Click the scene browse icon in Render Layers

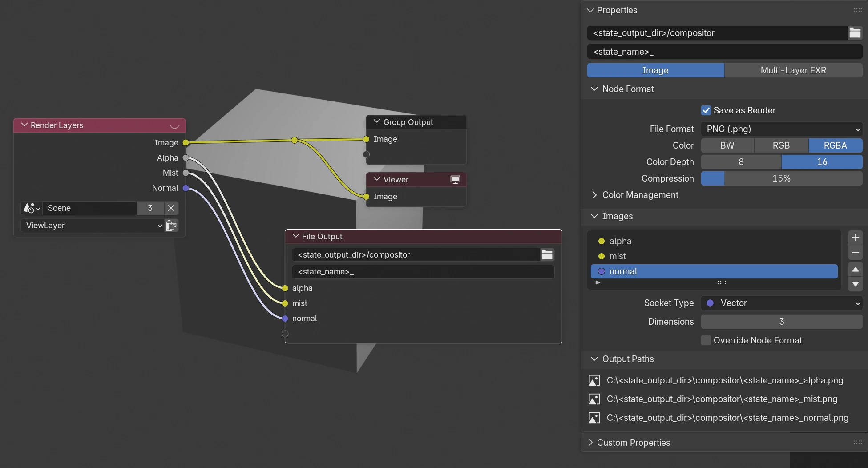(x=32, y=208)
